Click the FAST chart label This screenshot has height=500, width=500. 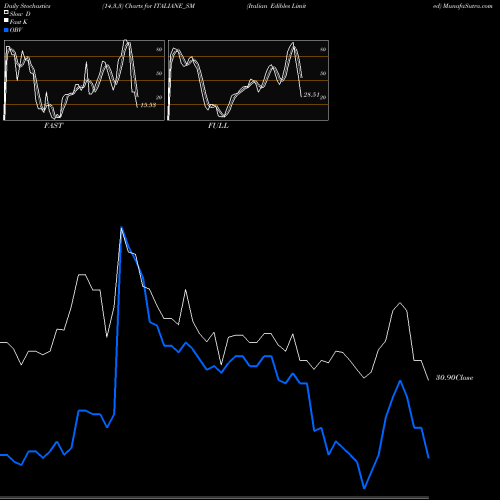[53, 126]
